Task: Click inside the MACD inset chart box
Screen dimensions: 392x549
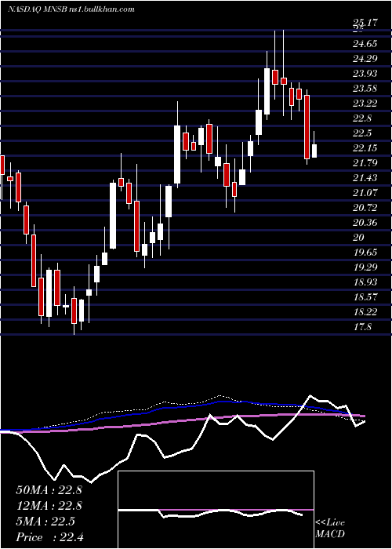Action: 216,510
